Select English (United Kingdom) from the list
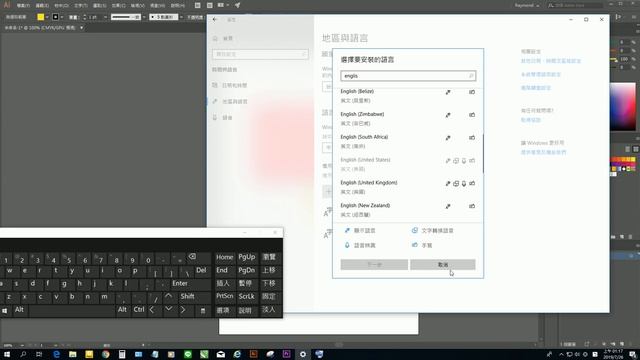Image resolution: width=640 pixels, height=360 pixels. click(408, 187)
